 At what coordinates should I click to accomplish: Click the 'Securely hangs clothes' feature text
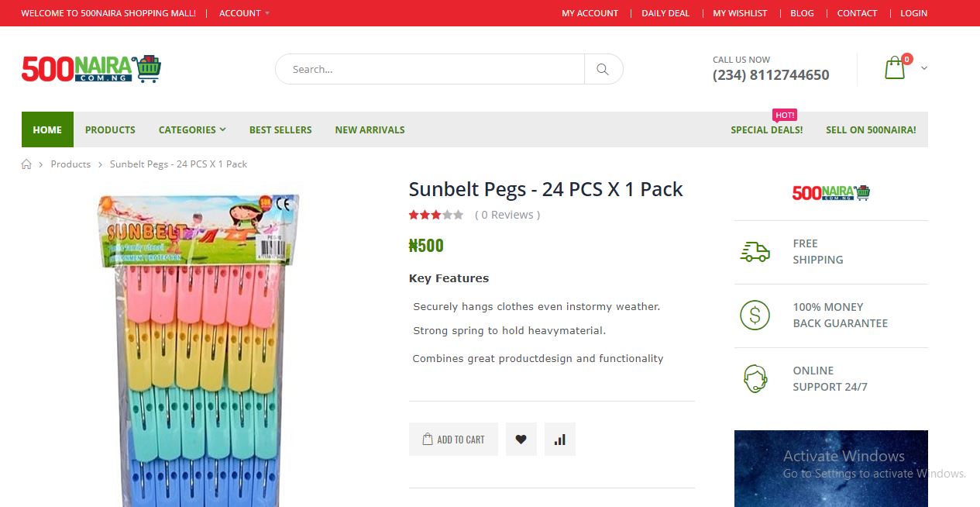point(536,306)
